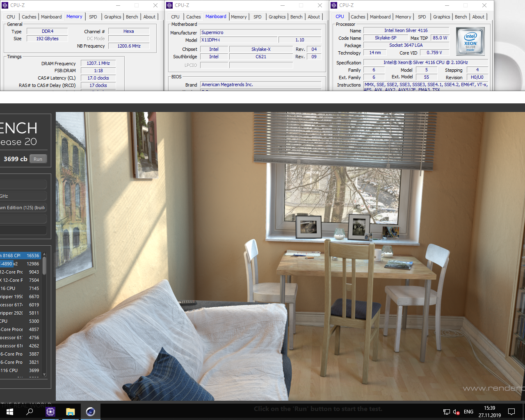This screenshot has width=525, height=420.
Task: Open the Mainboard tab in the Memory window
Action: coord(51,17)
